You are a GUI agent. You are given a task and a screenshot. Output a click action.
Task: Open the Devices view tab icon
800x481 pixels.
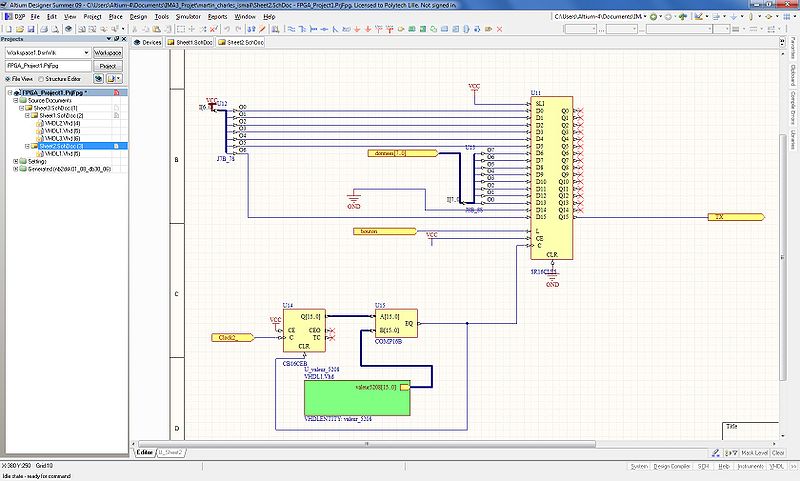(x=139, y=43)
